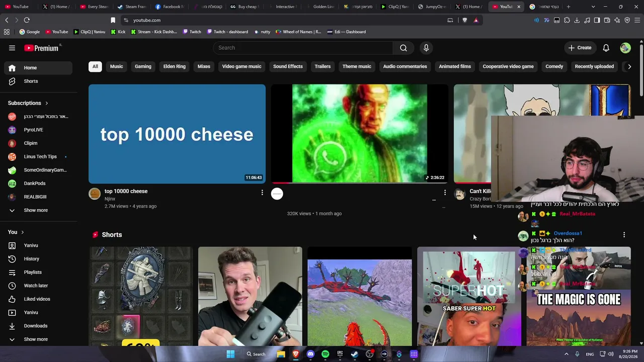This screenshot has height=362, width=644.
Task: Bookmark this page with the bookmark icon
Action: tap(113, 20)
